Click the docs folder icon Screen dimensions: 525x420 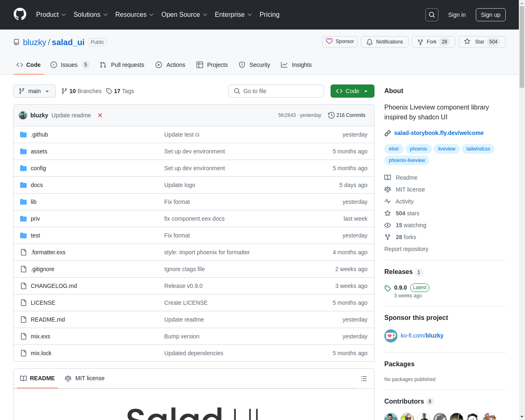23,185
